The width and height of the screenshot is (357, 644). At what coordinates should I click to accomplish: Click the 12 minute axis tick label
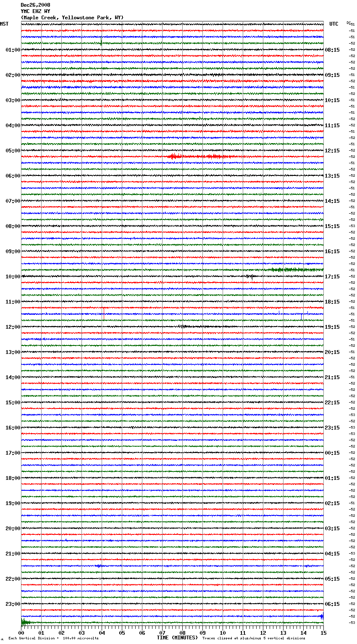263,633
